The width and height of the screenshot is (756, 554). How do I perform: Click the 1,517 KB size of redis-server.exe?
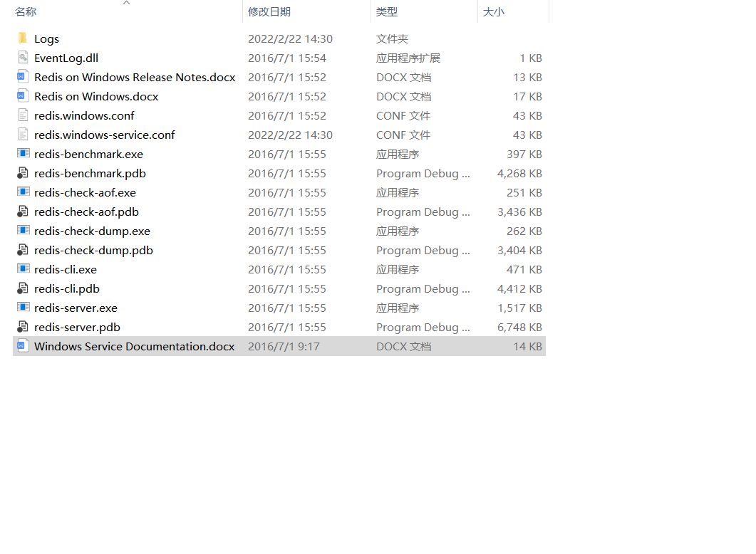(x=519, y=308)
